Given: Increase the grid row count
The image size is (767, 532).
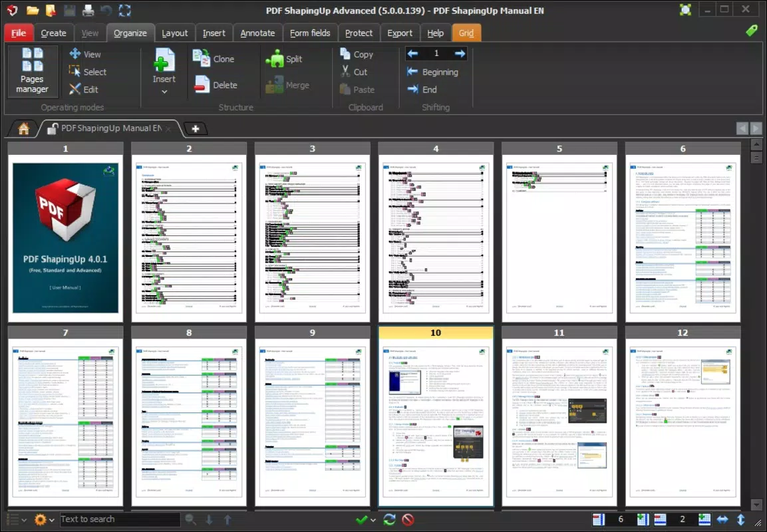Looking at the screenshot, I should [x=704, y=519].
